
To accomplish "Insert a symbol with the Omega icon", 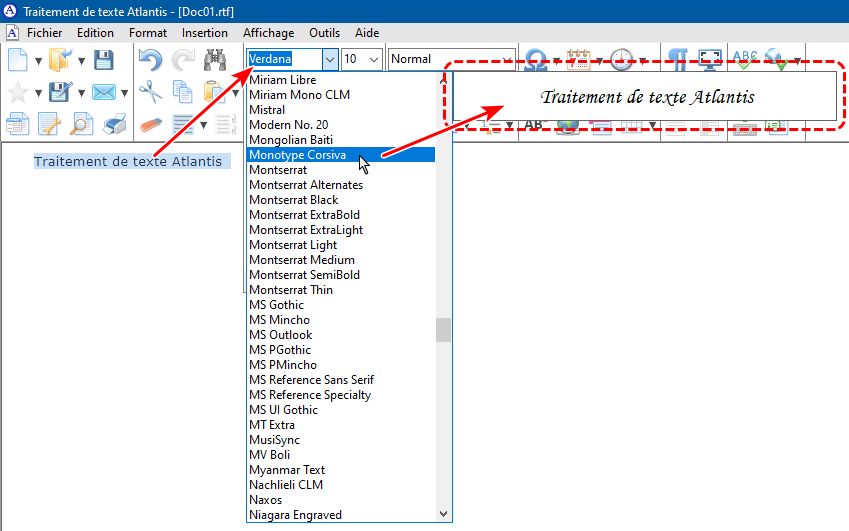I will (x=536, y=60).
